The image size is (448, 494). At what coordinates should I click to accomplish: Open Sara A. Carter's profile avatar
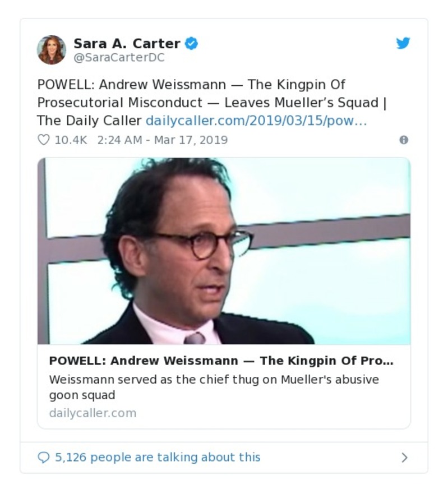[x=52, y=50]
